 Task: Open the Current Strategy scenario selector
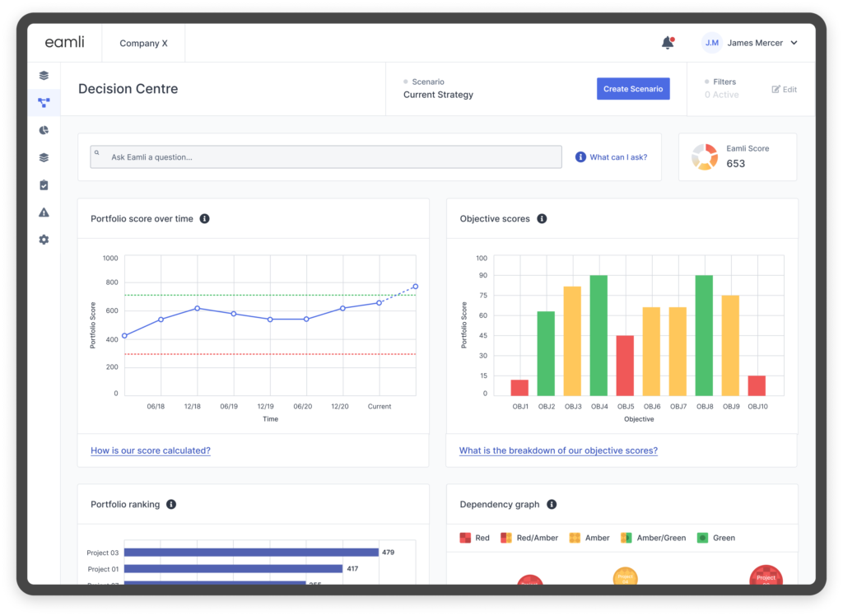point(438,95)
